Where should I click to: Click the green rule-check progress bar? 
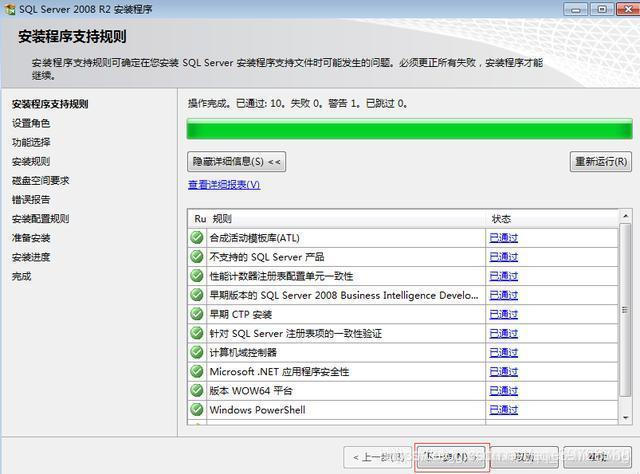pos(409,129)
